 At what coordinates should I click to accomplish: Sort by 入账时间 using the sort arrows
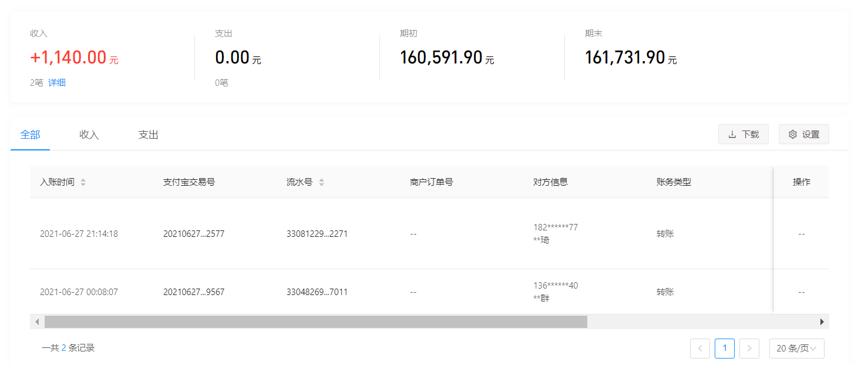pyautogui.click(x=83, y=182)
